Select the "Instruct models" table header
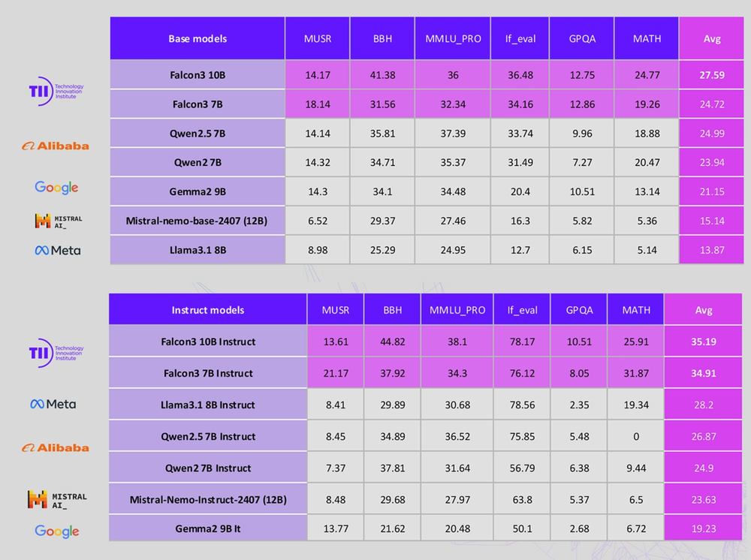Screen dimensions: 751x560 pos(208,310)
